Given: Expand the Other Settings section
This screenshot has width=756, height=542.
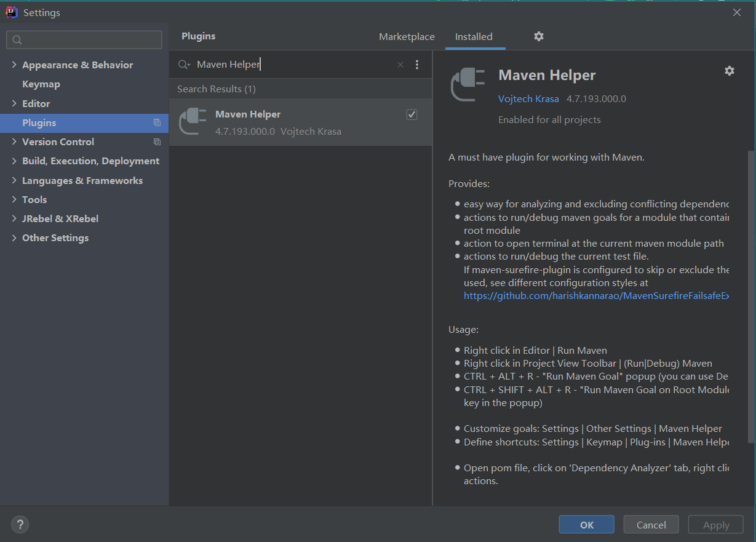Looking at the screenshot, I should [x=14, y=237].
